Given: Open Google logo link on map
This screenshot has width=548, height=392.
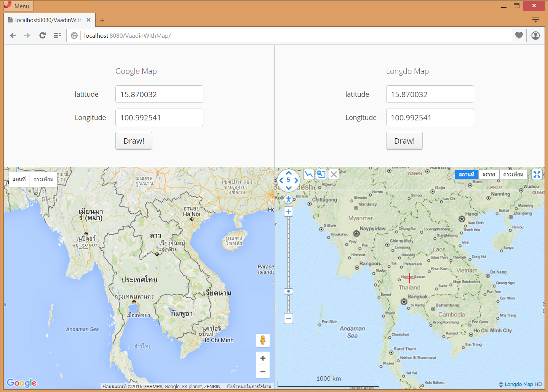Looking at the screenshot, I should (x=22, y=382).
